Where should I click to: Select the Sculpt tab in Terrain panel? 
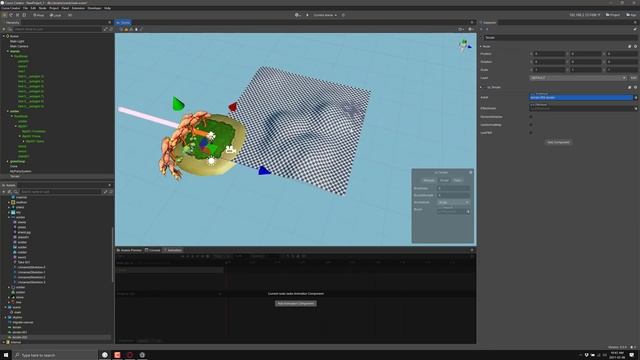[444, 180]
